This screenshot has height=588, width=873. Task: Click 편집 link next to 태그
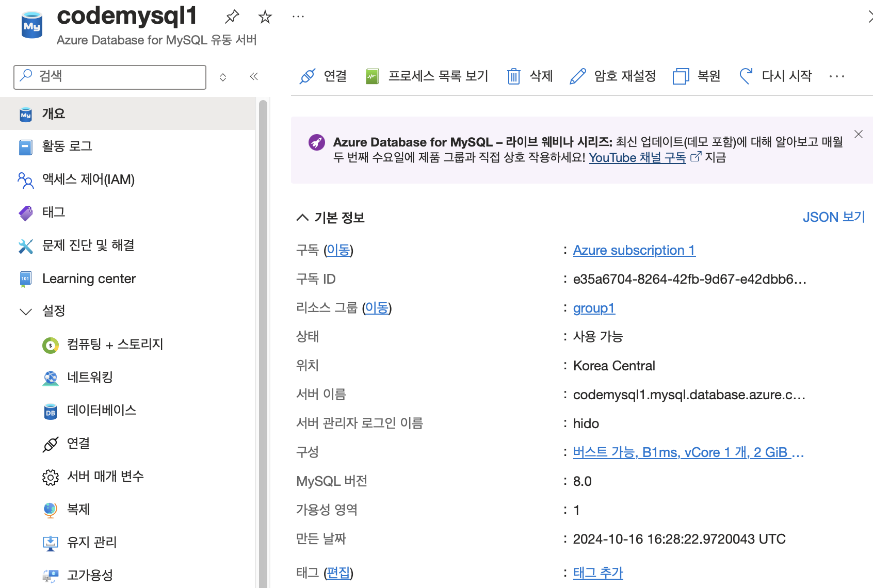click(338, 573)
